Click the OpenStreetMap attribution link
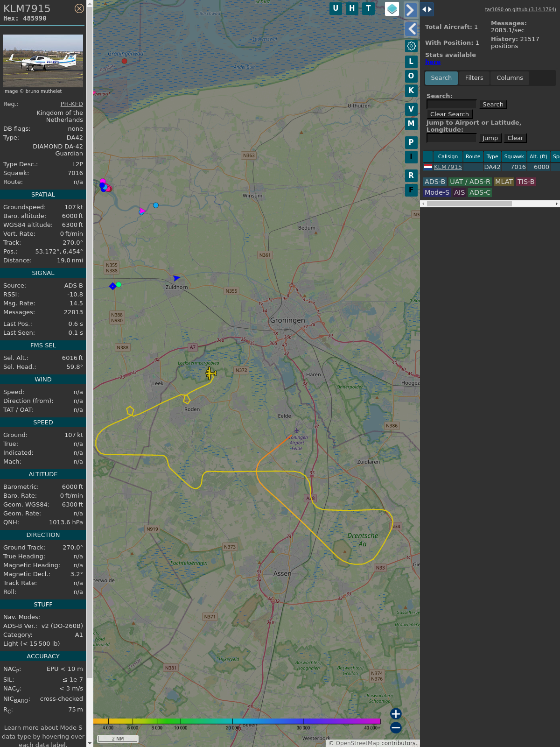 pyautogui.click(x=357, y=743)
